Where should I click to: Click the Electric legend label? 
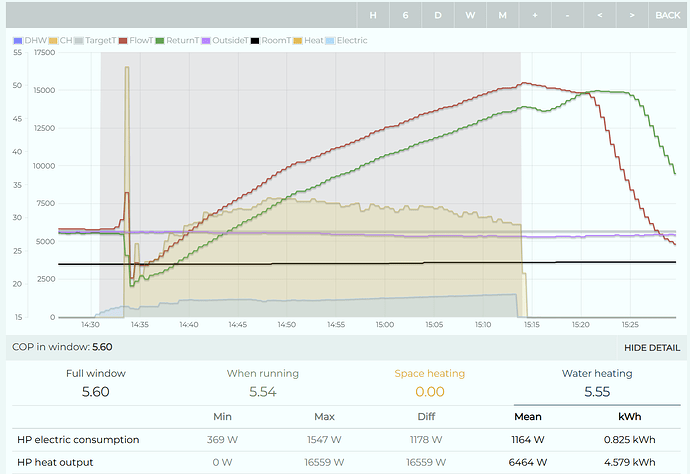coord(352,40)
